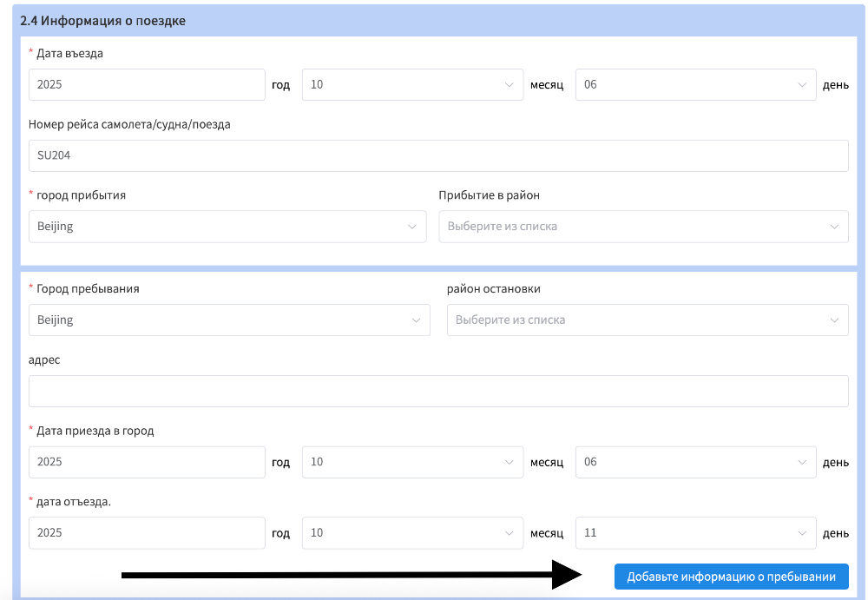
Task: Click chevron in city arrival date month dropdown
Action: tap(509, 463)
